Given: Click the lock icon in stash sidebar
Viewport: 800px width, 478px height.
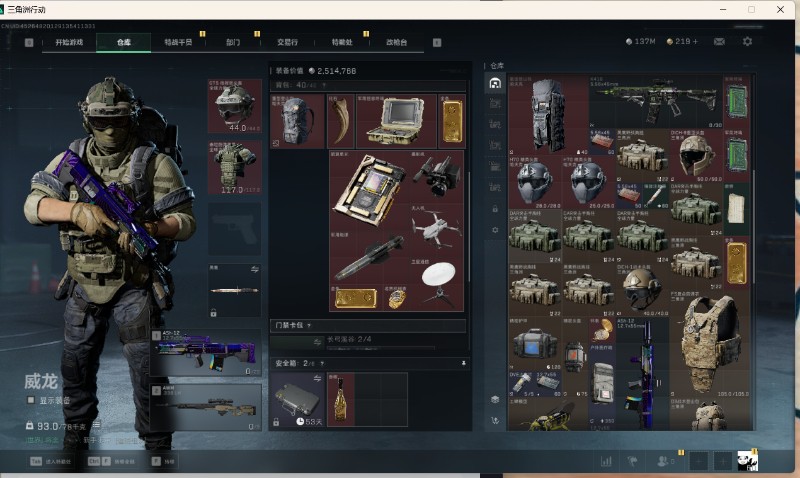Looking at the screenshot, I should [x=495, y=209].
